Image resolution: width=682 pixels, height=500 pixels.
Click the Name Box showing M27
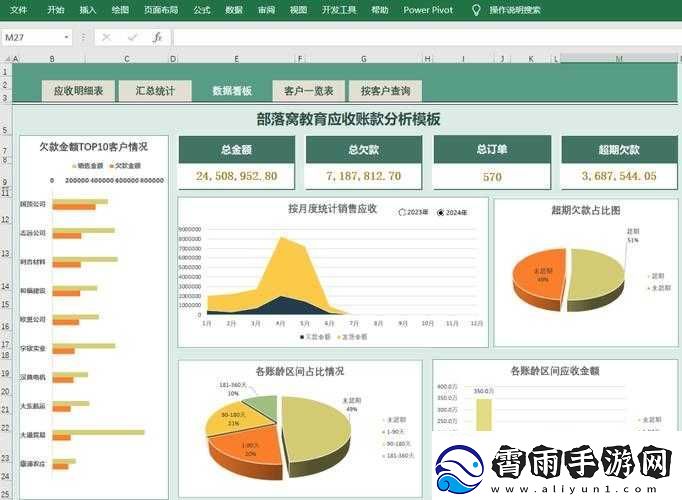[31, 37]
